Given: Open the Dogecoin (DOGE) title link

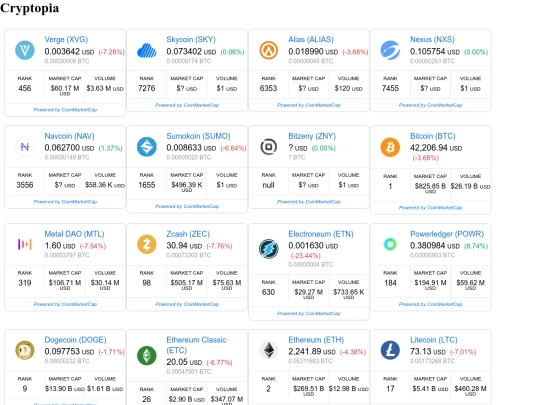Looking at the screenshot, I should (x=75, y=340).
